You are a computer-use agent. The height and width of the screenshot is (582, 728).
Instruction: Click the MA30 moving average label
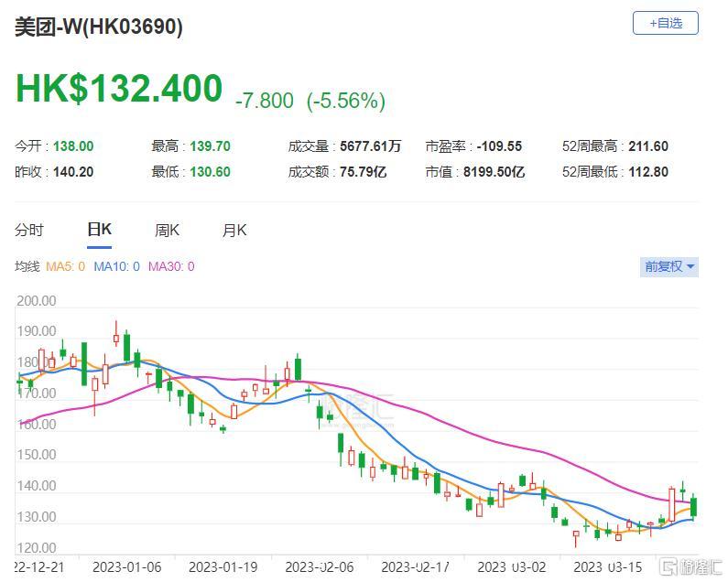171,266
